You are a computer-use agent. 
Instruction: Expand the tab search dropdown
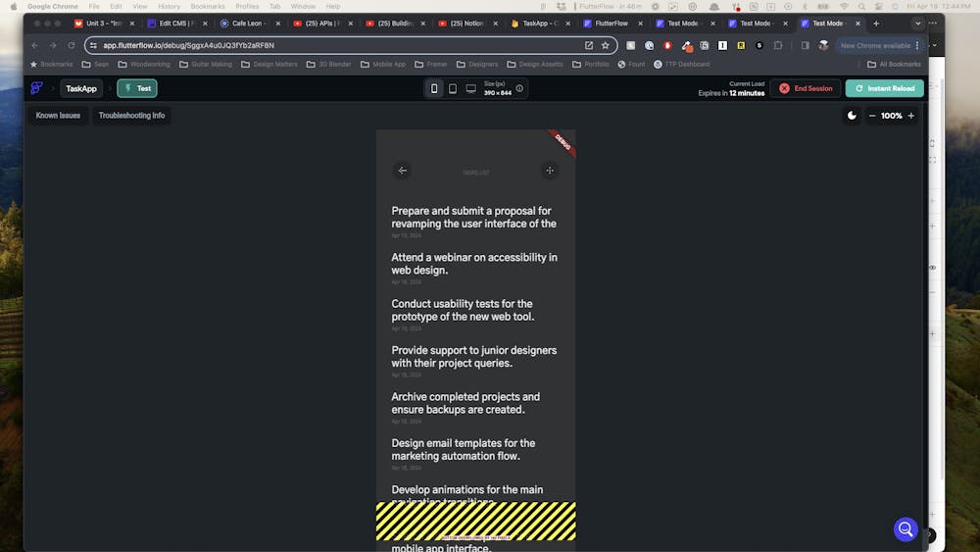(x=917, y=24)
